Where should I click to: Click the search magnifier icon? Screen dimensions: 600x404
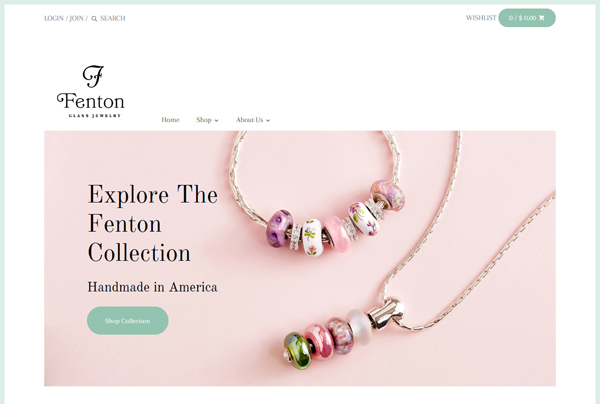tap(94, 18)
